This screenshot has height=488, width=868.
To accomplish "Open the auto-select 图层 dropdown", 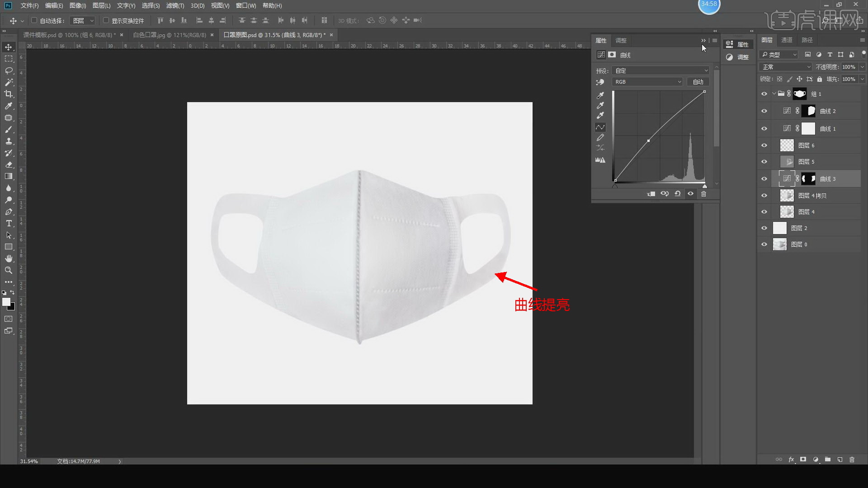I will pos(83,21).
